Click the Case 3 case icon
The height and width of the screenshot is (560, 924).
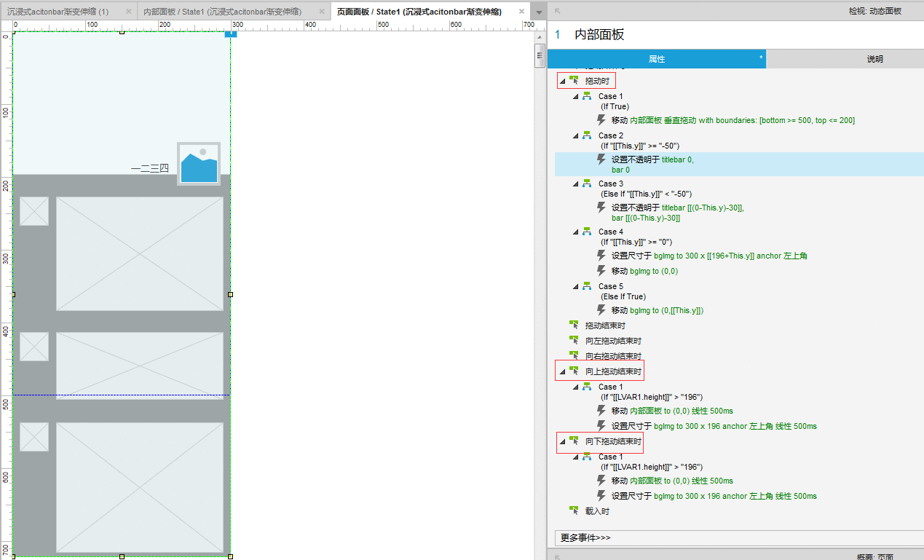587,184
